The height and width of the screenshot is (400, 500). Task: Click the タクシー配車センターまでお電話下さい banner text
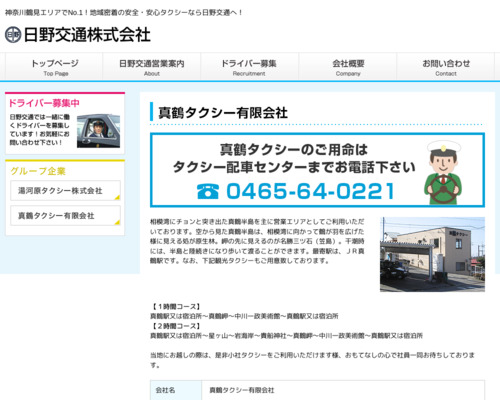pos(294,167)
